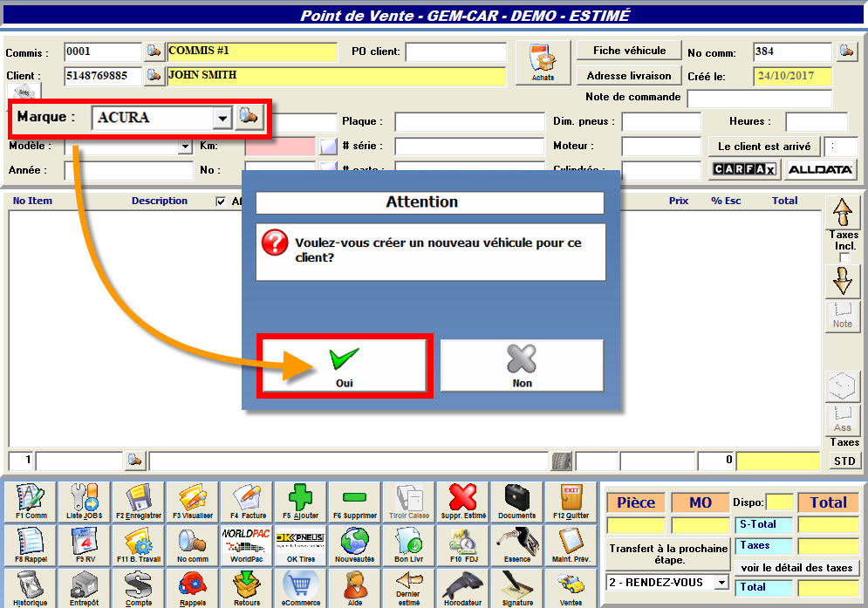The width and height of the screenshot is (868, 608).
Task: Open F3 Visualiser preview
Action: [193, 502]
